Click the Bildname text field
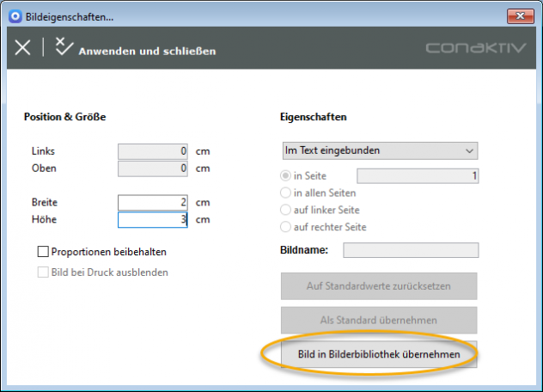 point(411,250)
